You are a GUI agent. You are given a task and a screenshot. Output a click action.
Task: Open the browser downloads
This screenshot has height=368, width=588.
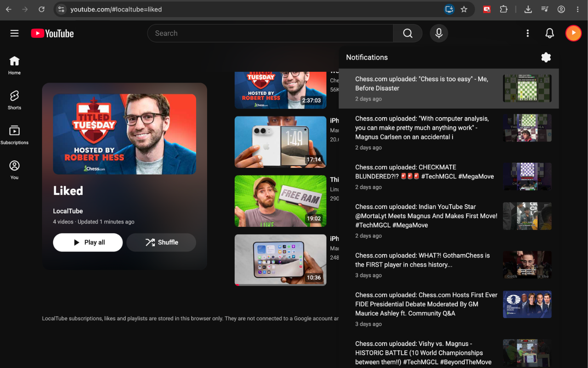pyautogui.click(x=528, y=9)
